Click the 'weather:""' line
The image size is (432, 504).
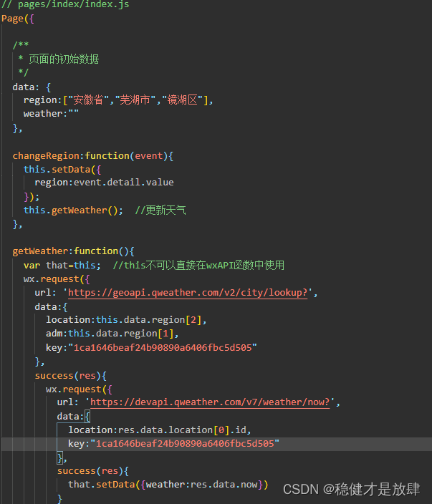click(x=51, y=113)
